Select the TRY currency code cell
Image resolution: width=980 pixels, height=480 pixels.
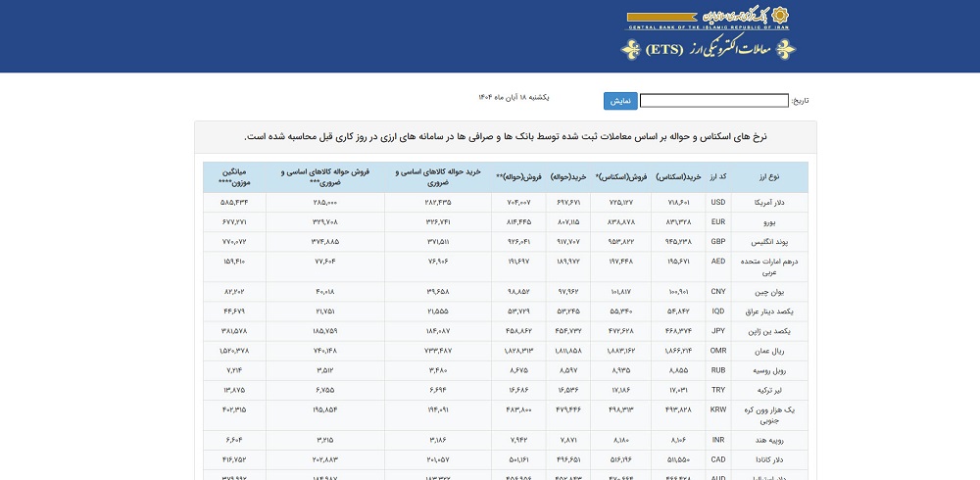click(718, 390)
